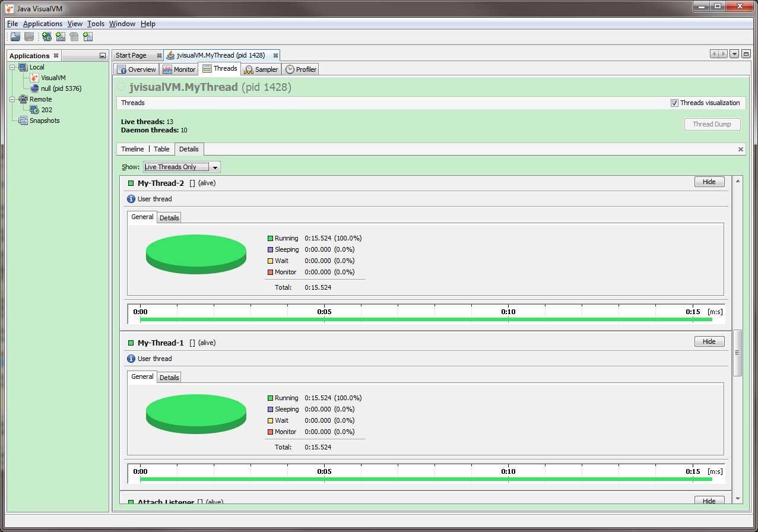Click the Monitor tab graph icon
The width and height of the screenshot is (758, 532).
(167, 69)
